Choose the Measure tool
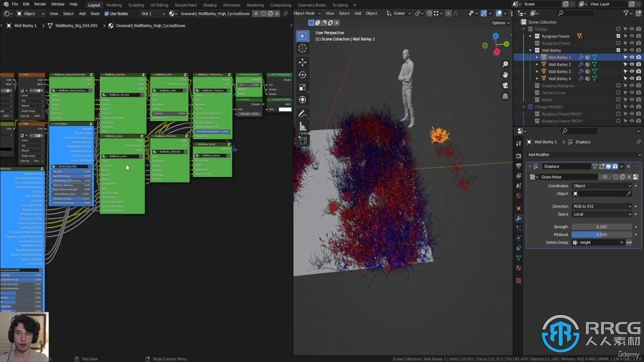The height and width of the screenshot is (362, 644). [302, 127]
